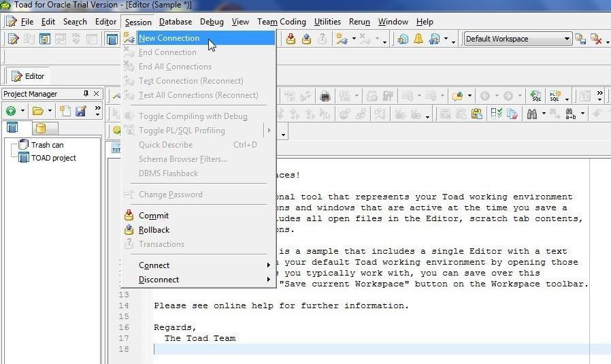Open the Utilities menu
The image size is (611, 364).
[x=327, y=22]
